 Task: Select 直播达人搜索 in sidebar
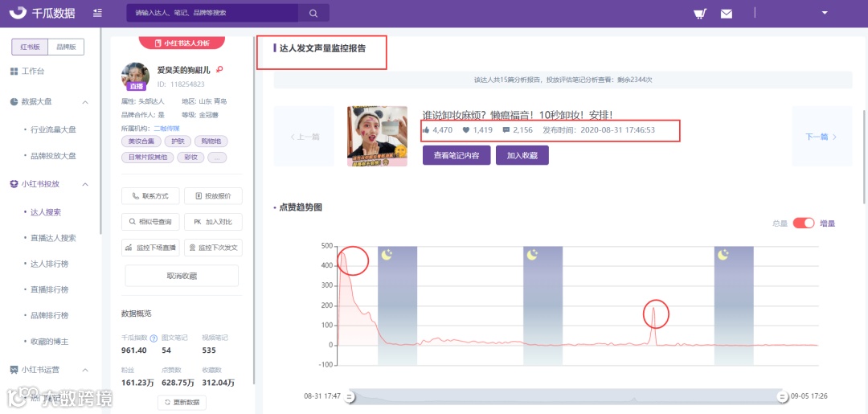tap(53, 238)
